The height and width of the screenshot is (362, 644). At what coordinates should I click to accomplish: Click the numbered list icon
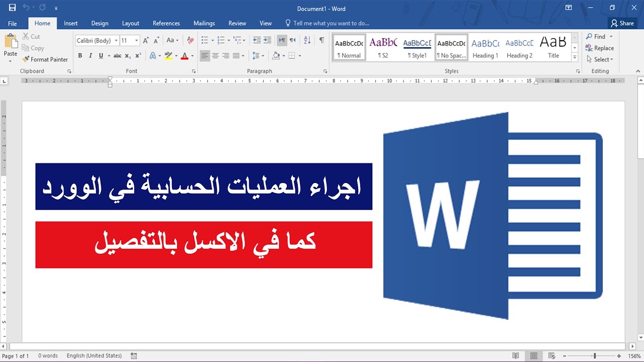tap(221, 40)
